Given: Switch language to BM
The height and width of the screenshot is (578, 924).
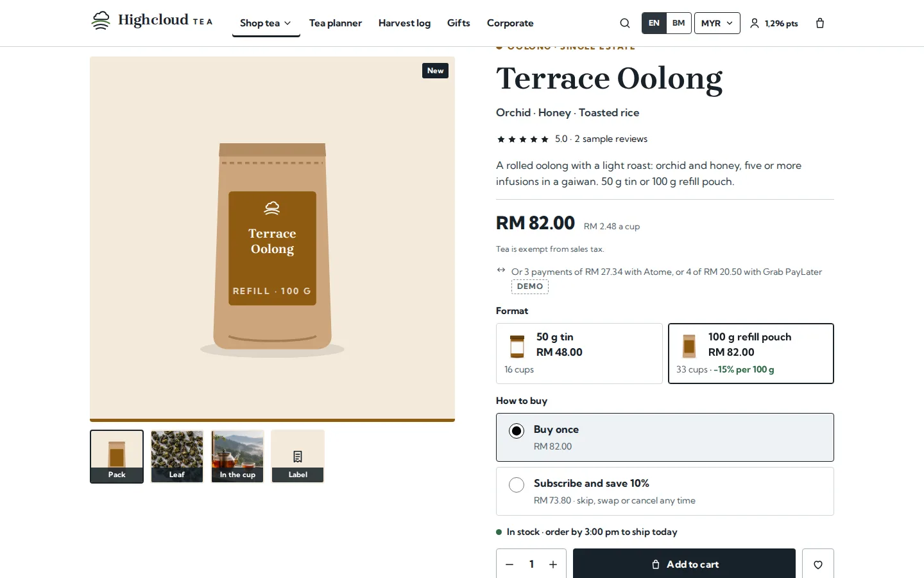Looking at the screenshot, I should pyautogui.click(x=678, y=23).
